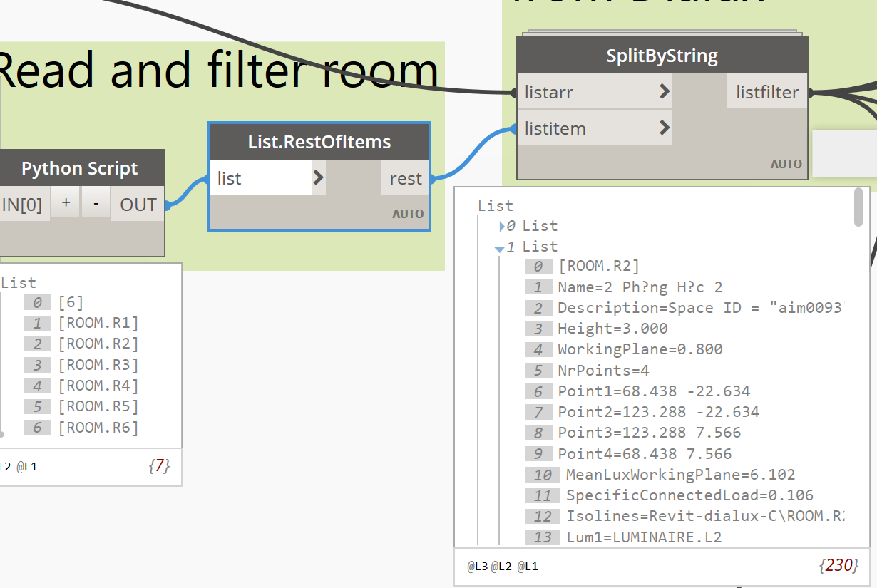Select the IN[0] input port
Viewport: 877px width, 588px height.
coord(22,205)
